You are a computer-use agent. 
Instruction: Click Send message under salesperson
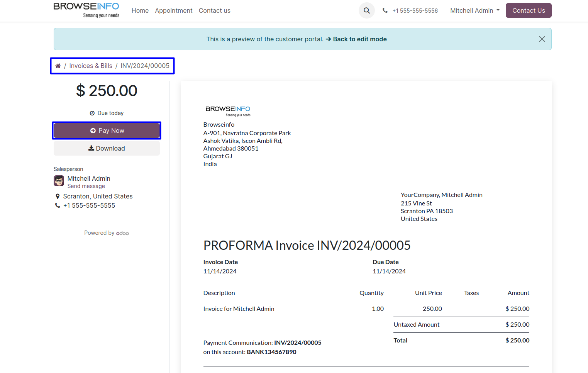(x=86, y=186)
